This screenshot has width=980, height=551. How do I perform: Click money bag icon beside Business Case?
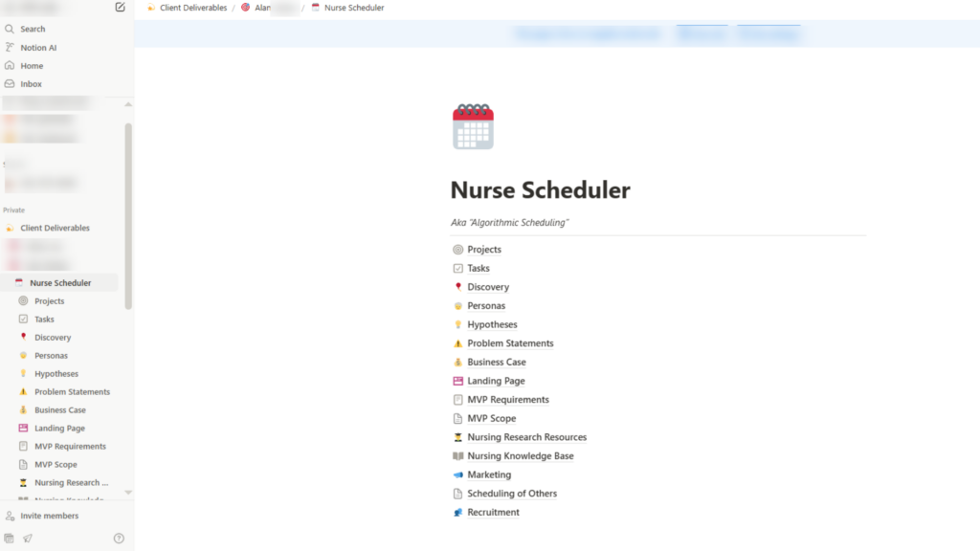point(458,362)
